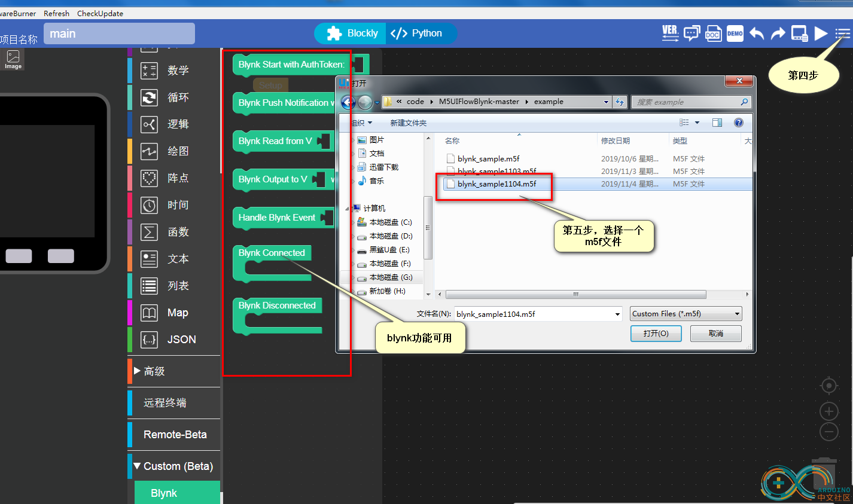Image resolution: width=853 pixels, height=504 pixels.
Task: Click the redo arrow icon
Action: click(x=778, y=33)
